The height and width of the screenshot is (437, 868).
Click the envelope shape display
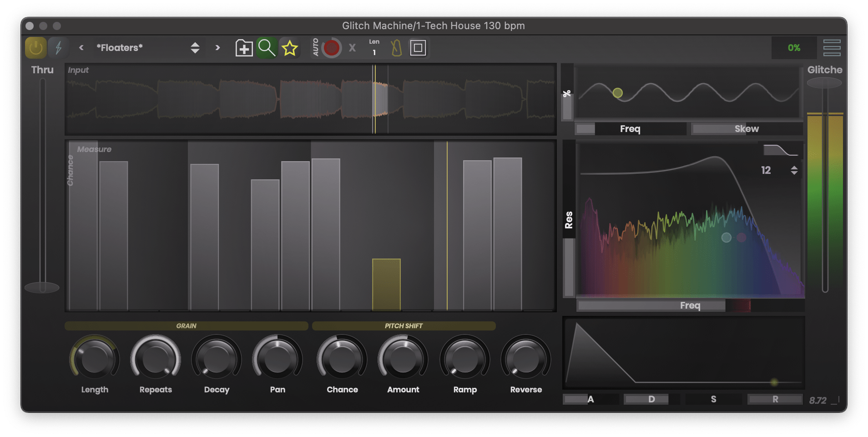[x=684, y=353]
